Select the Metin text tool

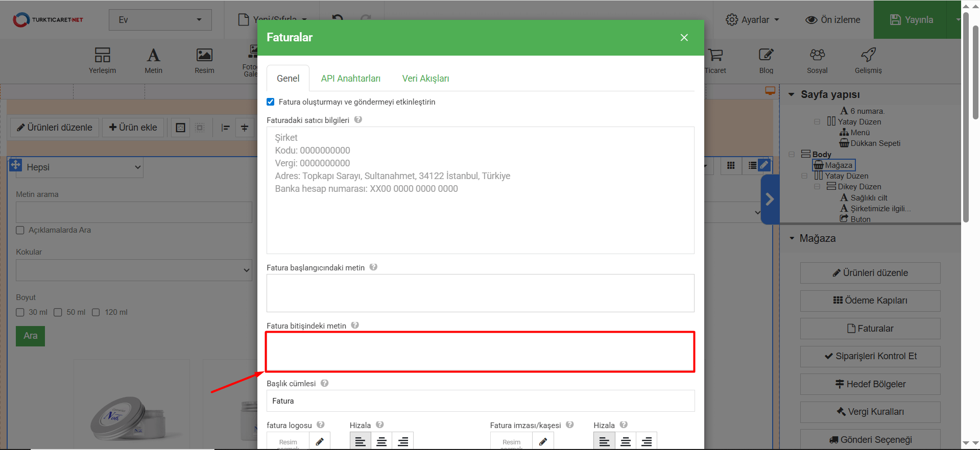[x=153, y=60]
